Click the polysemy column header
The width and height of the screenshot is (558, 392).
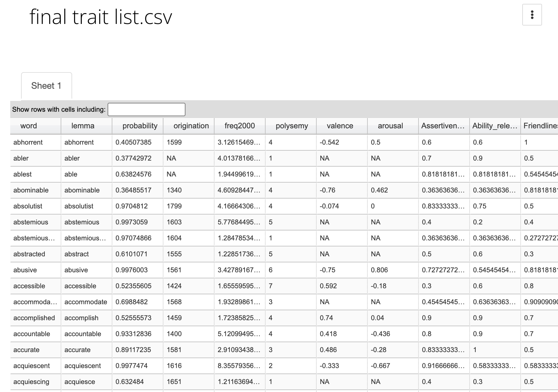(x=292, y=126)
